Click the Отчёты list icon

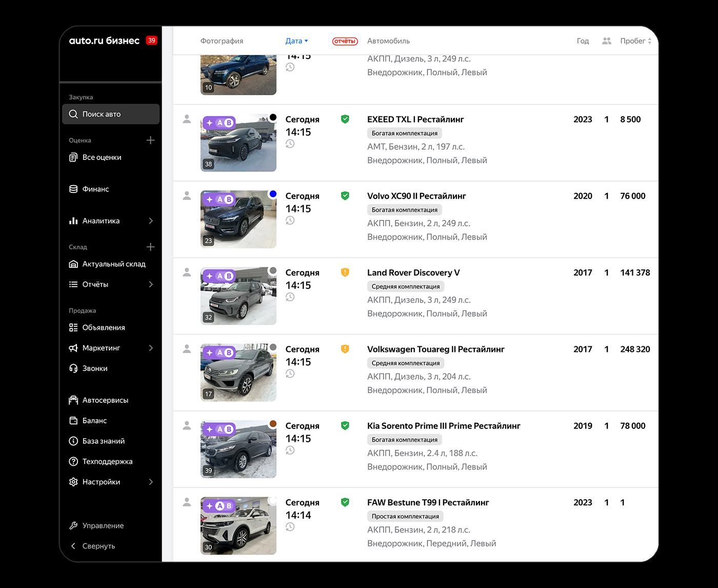click(x=73, y=285)
